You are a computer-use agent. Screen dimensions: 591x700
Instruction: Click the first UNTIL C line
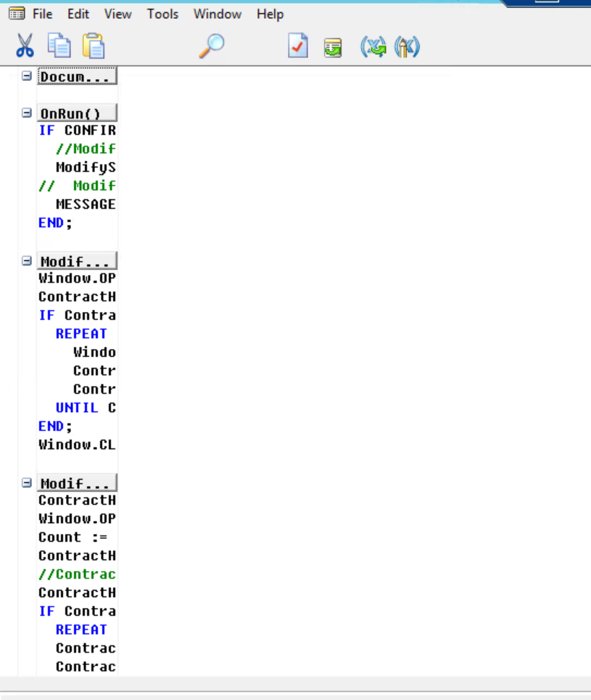[x=86, y=408]
